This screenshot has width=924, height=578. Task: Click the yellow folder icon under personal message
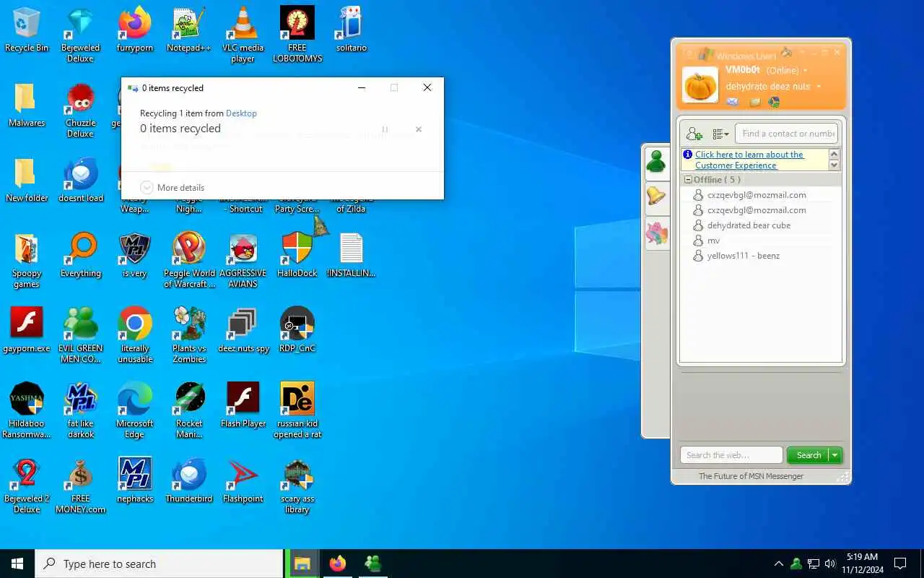click(x=755, y=102)
